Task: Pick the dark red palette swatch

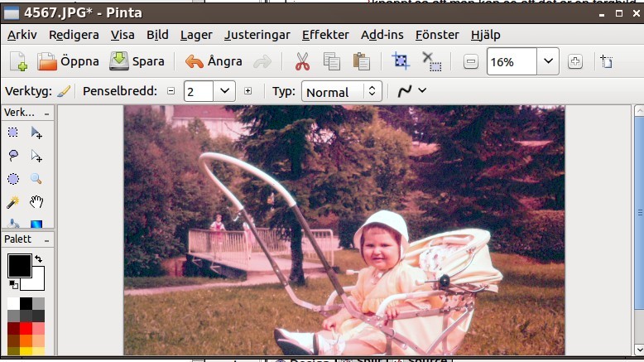Action: point(13,328)
